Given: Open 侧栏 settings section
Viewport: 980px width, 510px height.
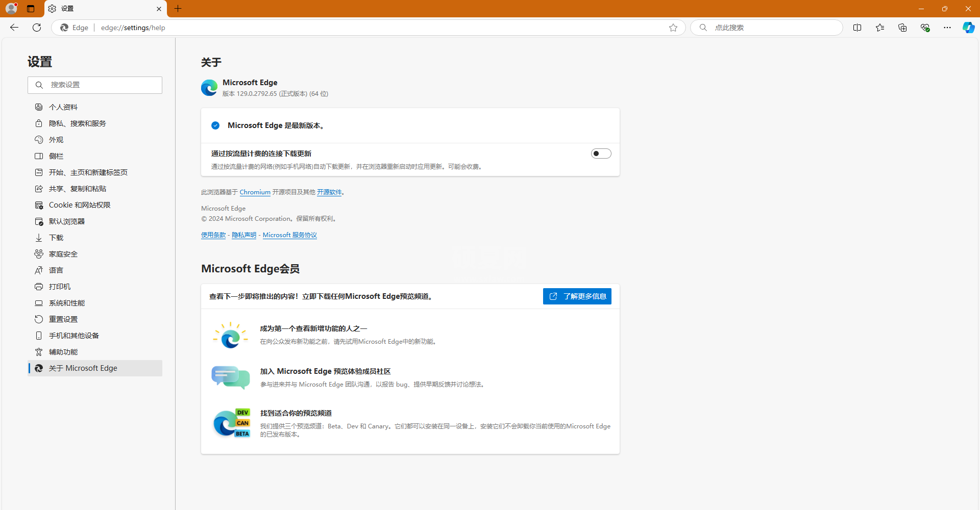Looking at the screenshot, I should (x=95, y=156).
